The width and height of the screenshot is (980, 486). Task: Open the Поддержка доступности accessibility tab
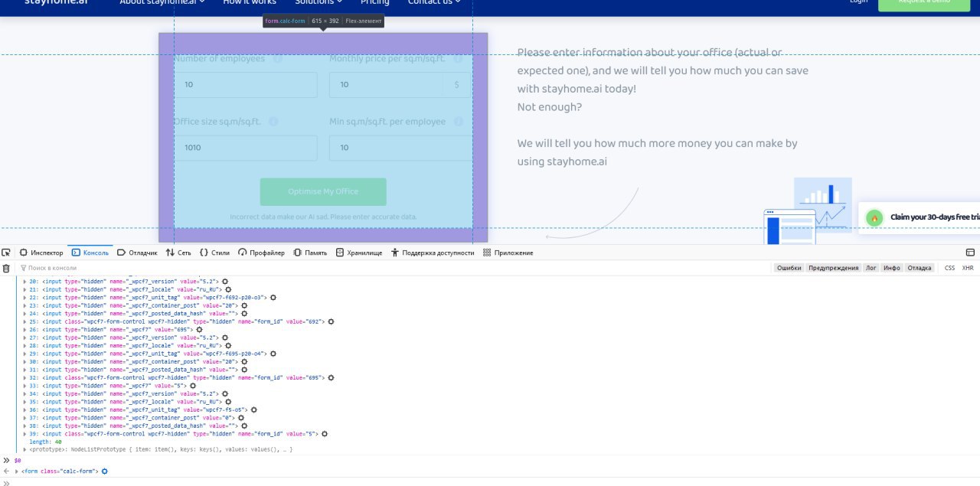[433, 253]
